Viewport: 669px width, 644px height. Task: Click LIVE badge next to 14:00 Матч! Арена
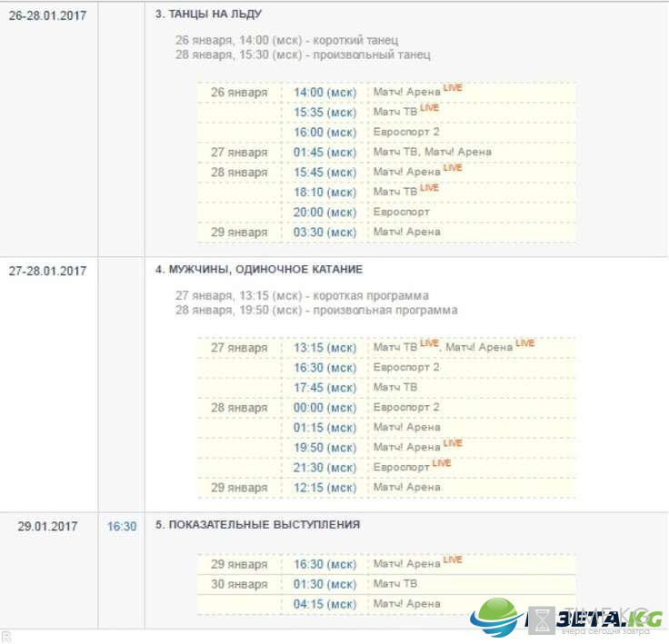click(x=453, y=88)
